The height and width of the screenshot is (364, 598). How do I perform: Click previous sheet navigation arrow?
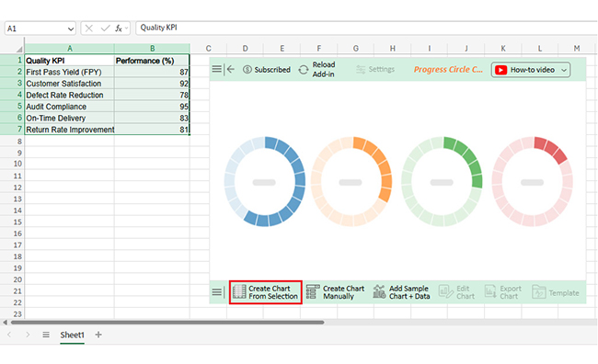(x=9, y=335)
